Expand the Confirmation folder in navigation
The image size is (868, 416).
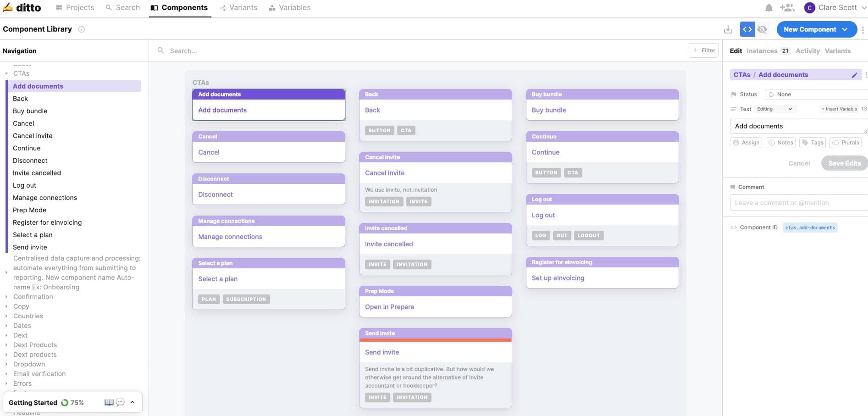coord(6,297)
